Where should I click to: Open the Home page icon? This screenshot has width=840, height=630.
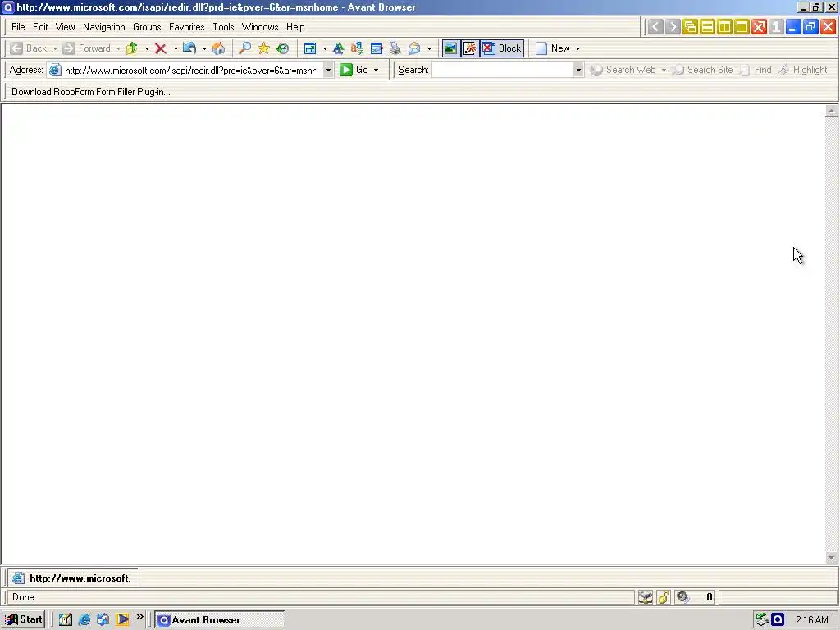(218, 48)
